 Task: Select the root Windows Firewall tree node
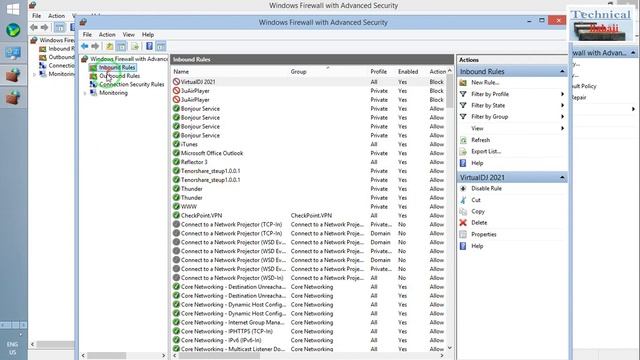coord(129,59)
